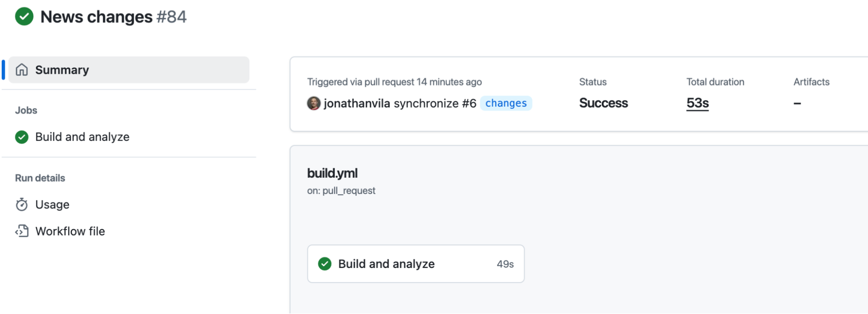Viewport: 868px width, 314px height.
Task: Open the Summary tab in the sidebar
Action: [x=62, y=70]
